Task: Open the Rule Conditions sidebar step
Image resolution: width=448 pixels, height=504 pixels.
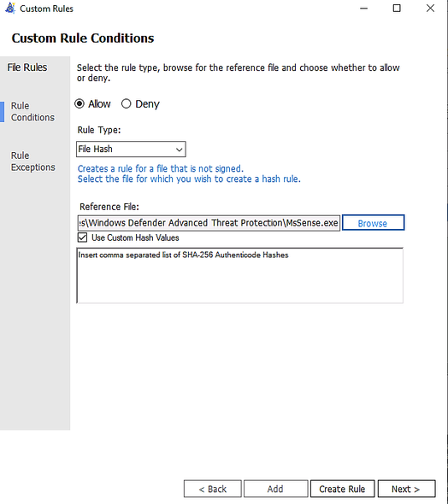Action: coord(32,112)
